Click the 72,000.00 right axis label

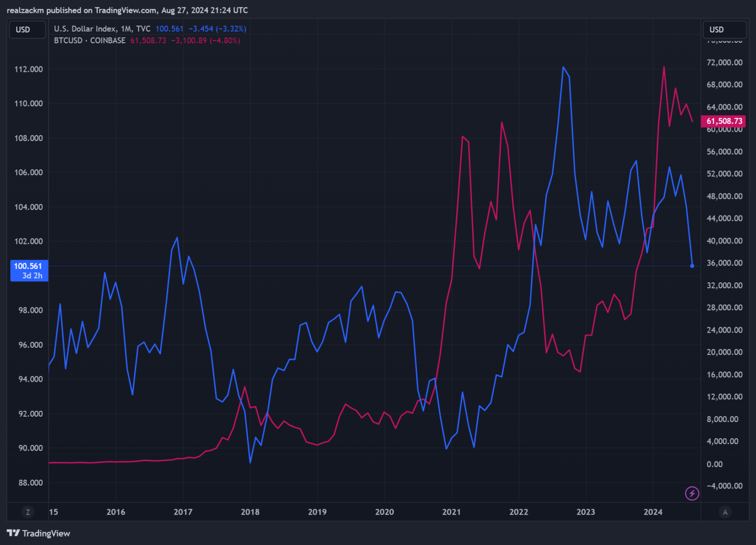[724, 62]
